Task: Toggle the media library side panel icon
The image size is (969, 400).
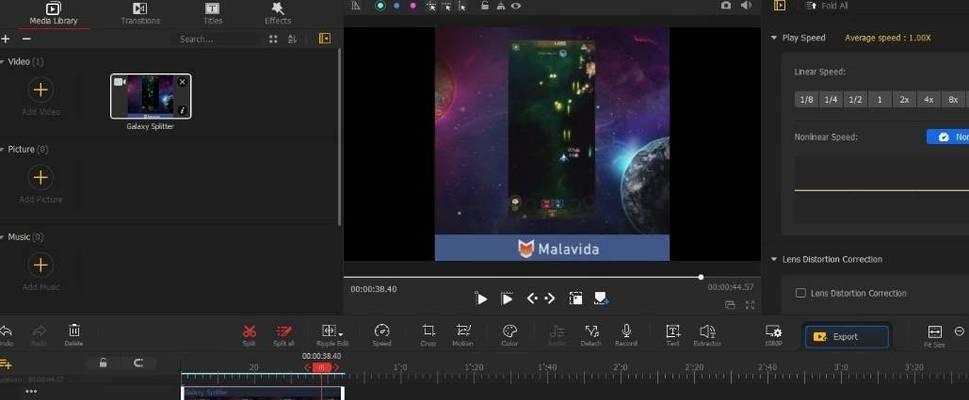Action: [x=324, y=39]
